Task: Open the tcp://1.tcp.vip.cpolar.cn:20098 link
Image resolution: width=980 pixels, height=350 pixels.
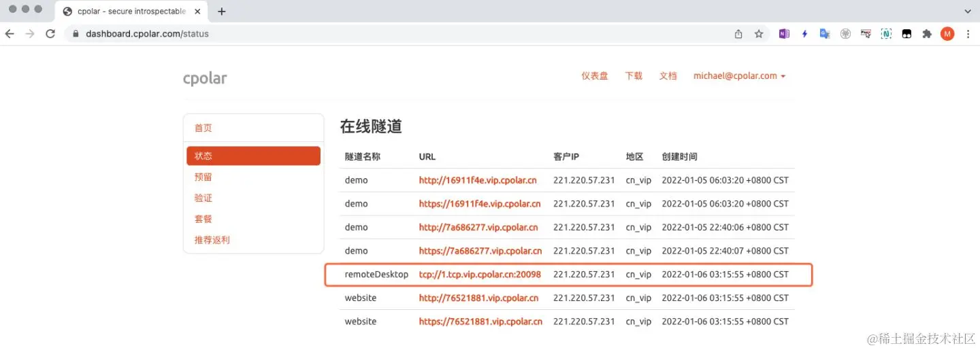Action: pos(480,275)
